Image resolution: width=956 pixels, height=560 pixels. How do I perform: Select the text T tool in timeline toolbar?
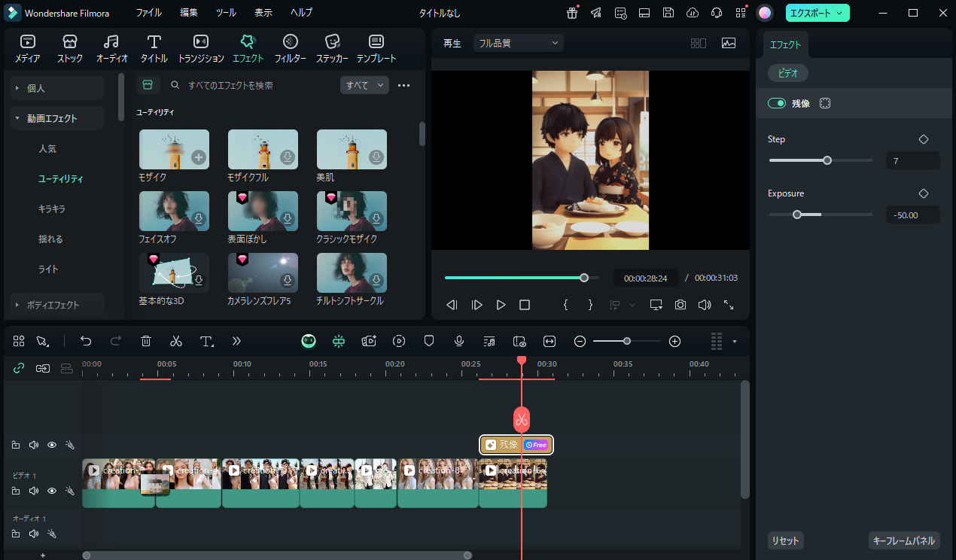pyautogui.click(x=207, y=341)
